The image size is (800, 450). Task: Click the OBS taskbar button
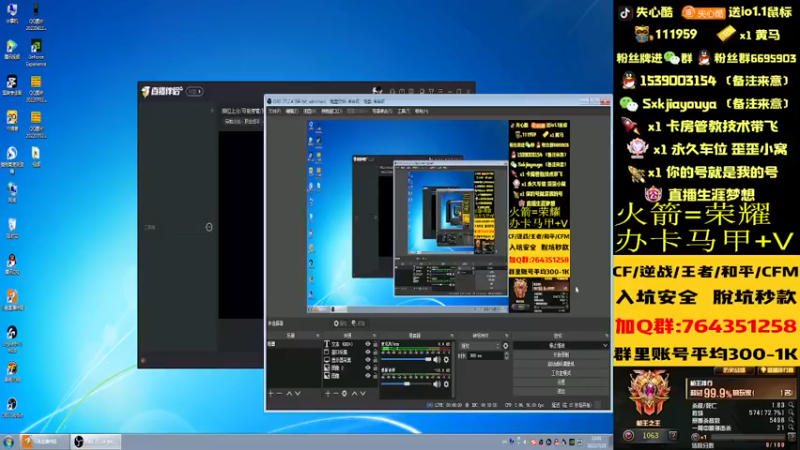click(x=96, y=441)
